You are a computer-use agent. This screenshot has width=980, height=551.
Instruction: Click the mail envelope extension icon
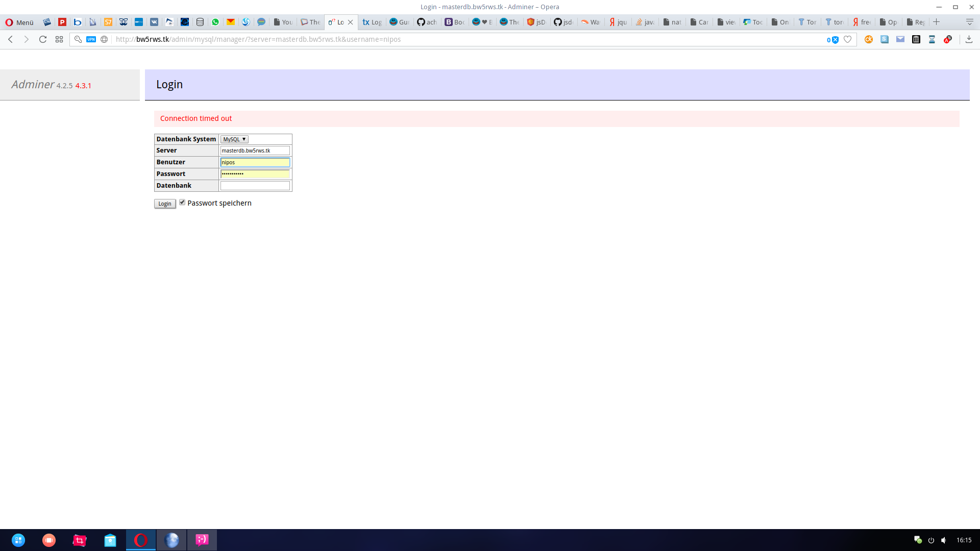tap(900, 39)
